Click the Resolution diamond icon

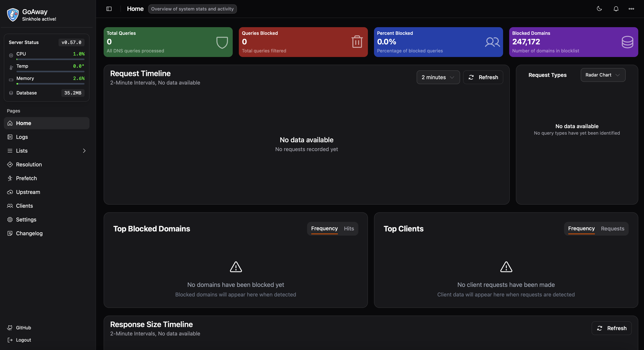pos(10,164)
